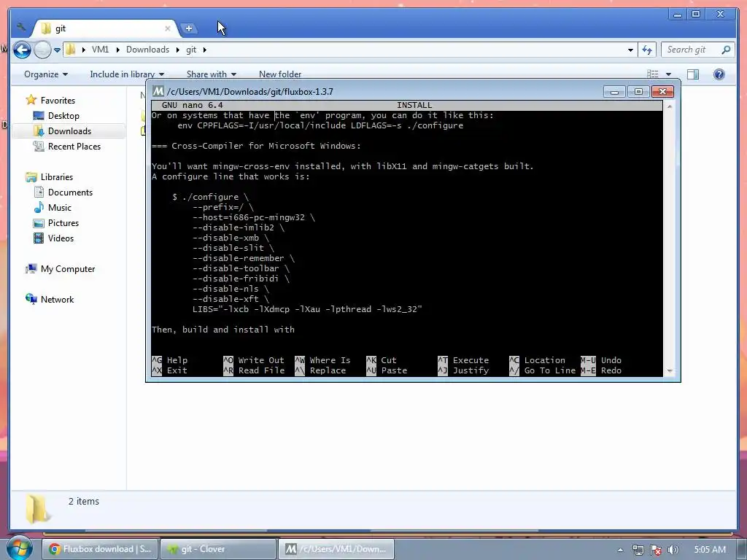This screenshot has height=560, width=747.
Task: Open a new Clover tab
Action: click(x=189, y=28)
